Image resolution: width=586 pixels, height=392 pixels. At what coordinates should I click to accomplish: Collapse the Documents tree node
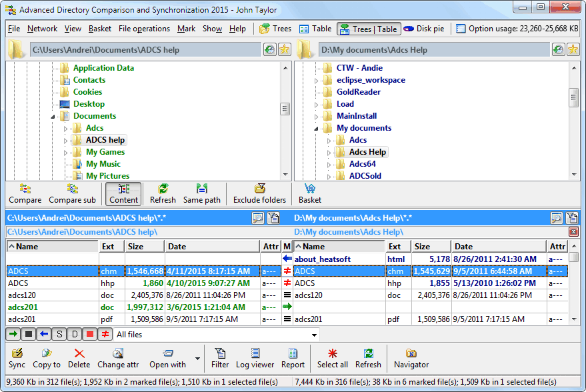pyautogui.click(x=53, y=117)
